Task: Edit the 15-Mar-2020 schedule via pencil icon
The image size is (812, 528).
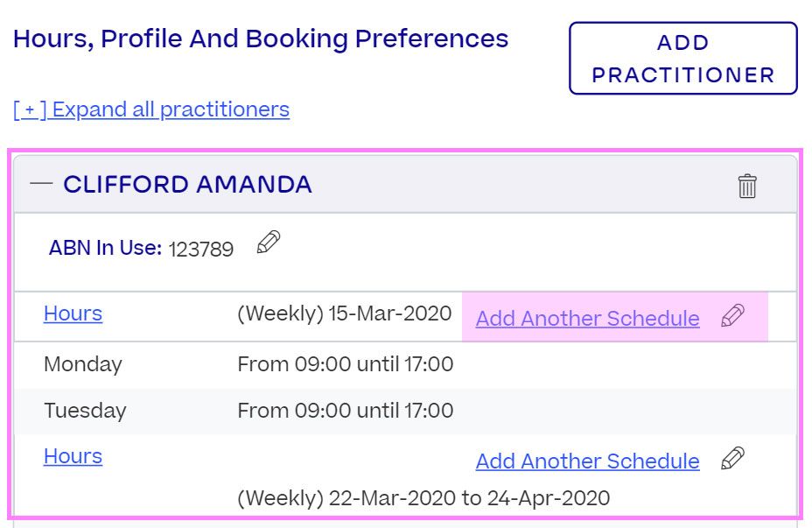Action: point(733,316)
